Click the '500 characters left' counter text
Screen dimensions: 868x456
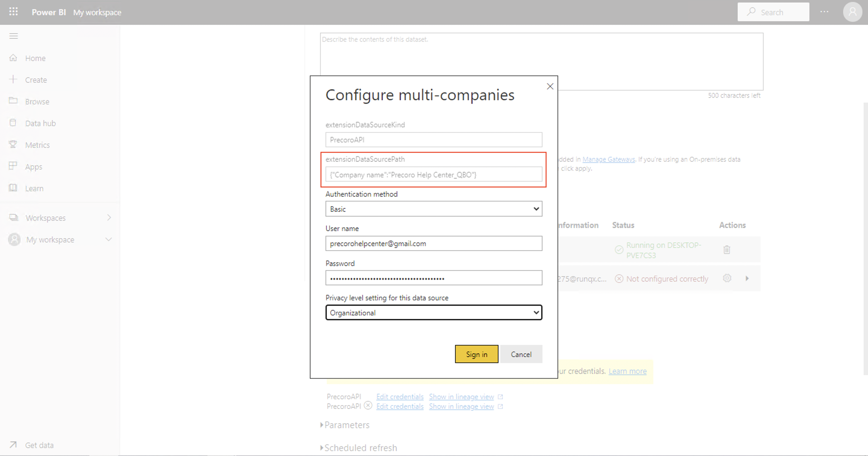pos(734,95)
